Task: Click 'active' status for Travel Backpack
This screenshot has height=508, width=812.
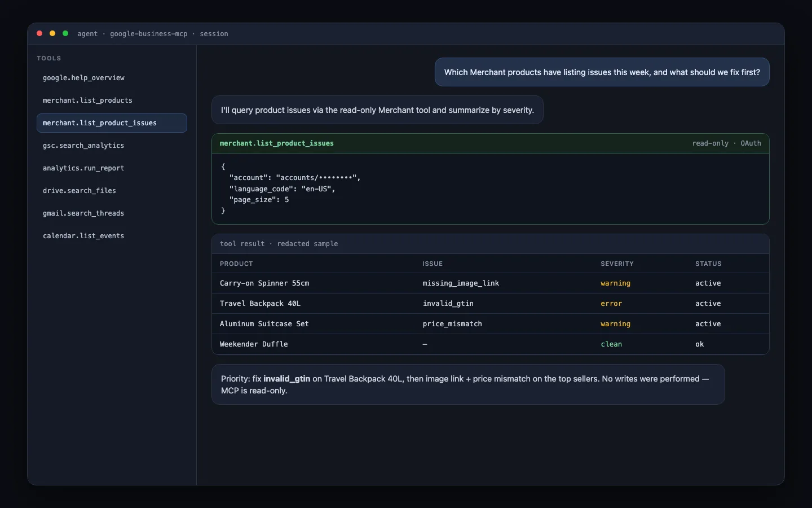Action: pyautogui.click(x=708, y=304)
